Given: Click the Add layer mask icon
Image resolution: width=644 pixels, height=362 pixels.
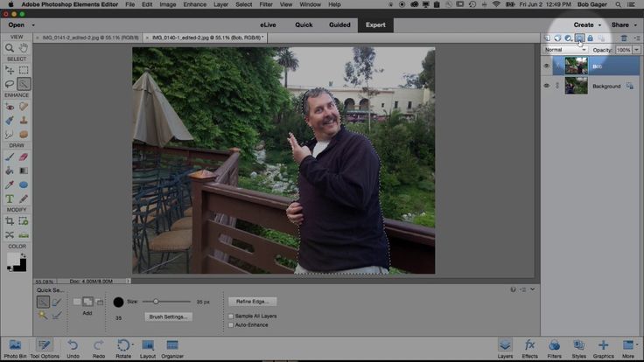Looking at the screenshot, I should 578,38.
